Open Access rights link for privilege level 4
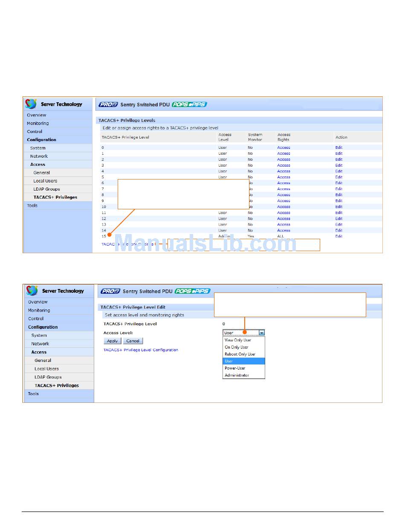The height and width of the screenshot is (532, 405). 283,171
